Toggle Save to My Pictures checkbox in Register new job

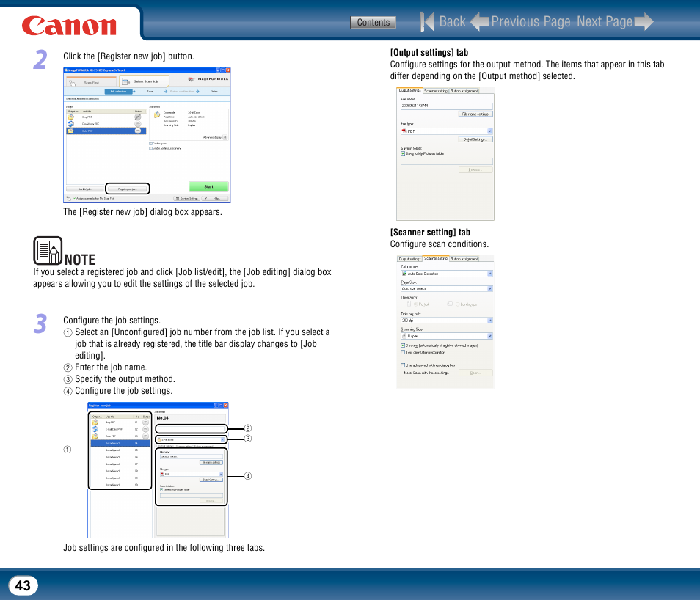tap(161, 490)
